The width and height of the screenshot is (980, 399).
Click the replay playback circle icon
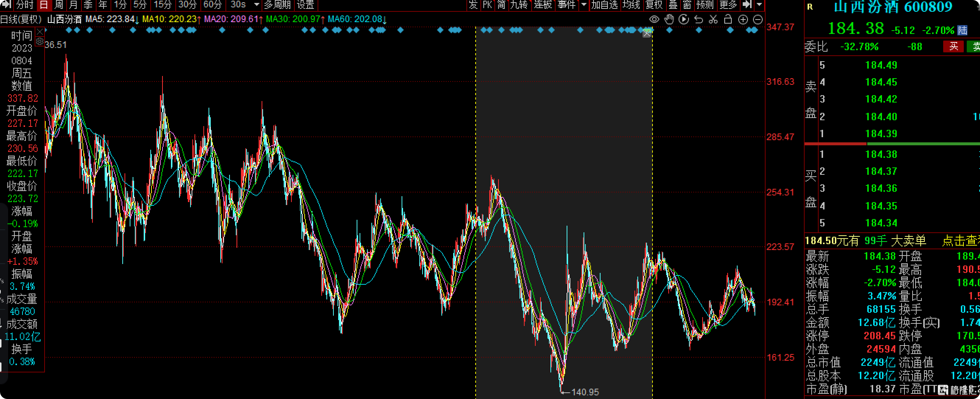[684, 20]
